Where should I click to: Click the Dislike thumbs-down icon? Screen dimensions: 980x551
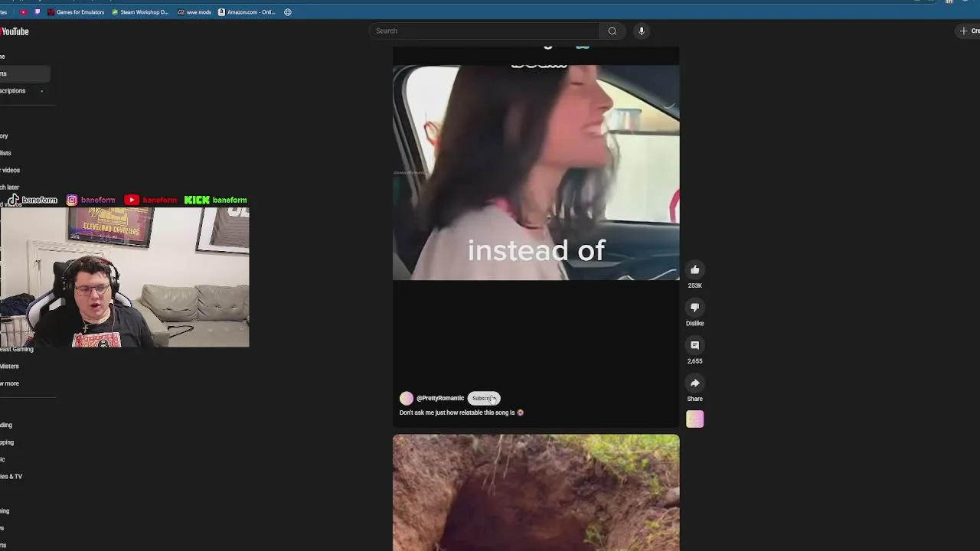point(694,307)
